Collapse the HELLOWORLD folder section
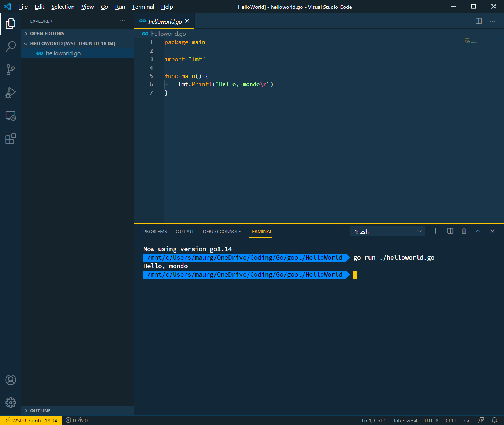This screenshot has height=425, width=504. pos(78,43)
